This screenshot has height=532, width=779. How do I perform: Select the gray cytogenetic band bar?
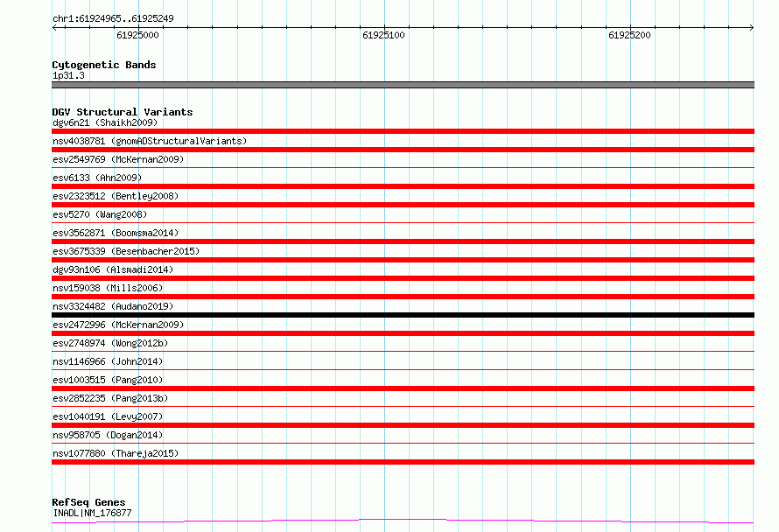coord(403,85)
